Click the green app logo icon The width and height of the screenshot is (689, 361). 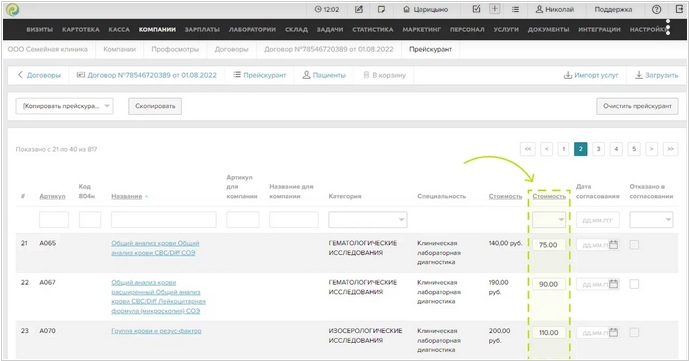click(x=12, y=10)
